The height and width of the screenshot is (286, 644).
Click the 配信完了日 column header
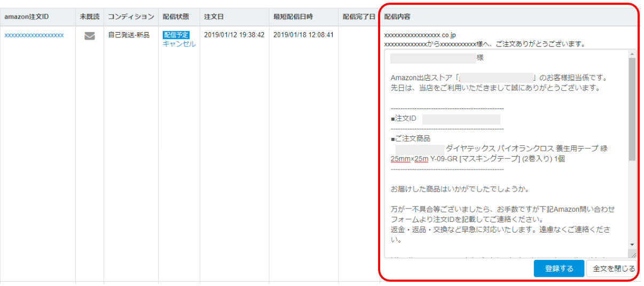[359, 17]
